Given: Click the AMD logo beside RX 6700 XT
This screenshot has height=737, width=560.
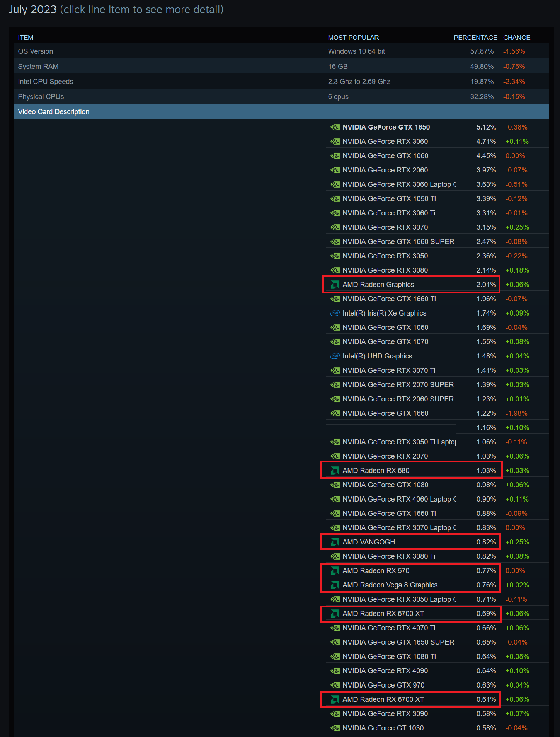Looking at the screenshot, I should tap(335, 699).
